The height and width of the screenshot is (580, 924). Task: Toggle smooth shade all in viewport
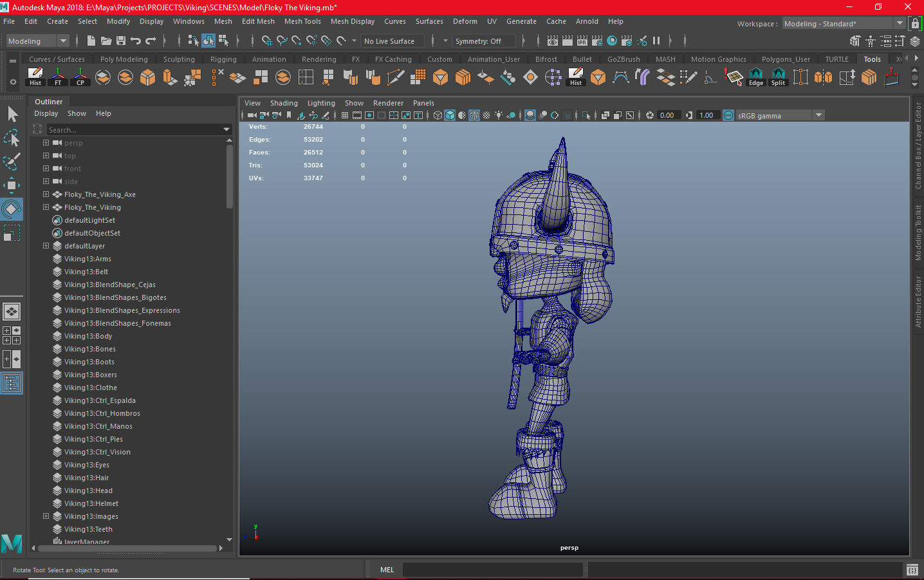click(450, 115)
